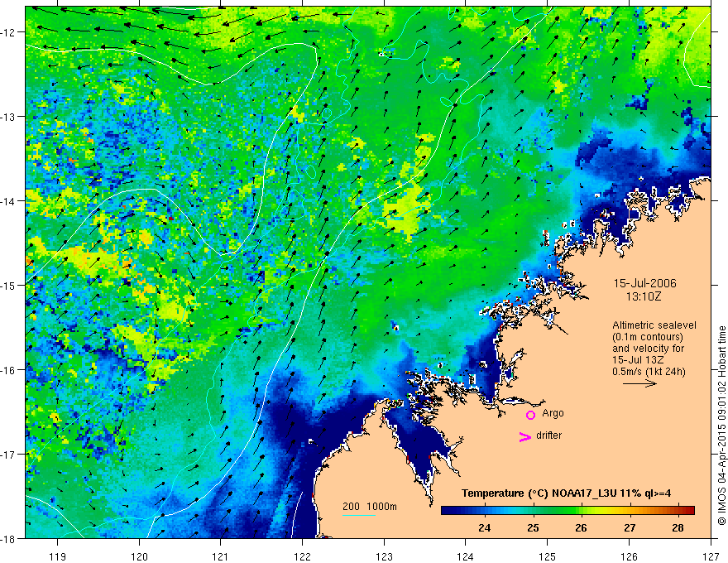Click latitude axis label "-18"

coord(9,539)
